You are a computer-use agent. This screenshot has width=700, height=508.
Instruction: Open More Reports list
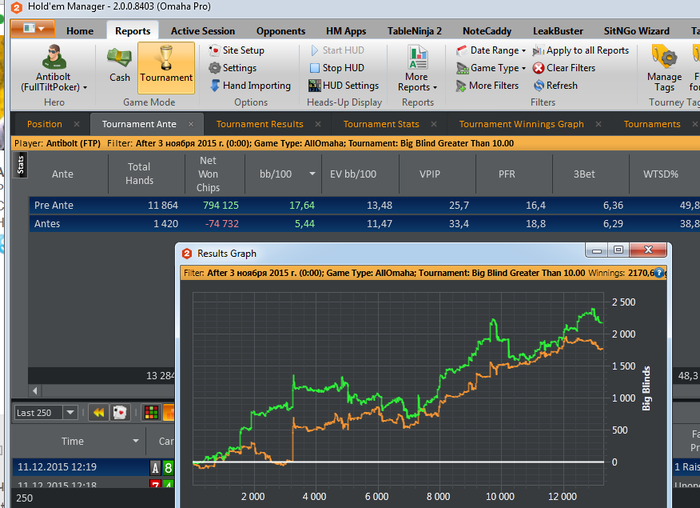(417, 68)
